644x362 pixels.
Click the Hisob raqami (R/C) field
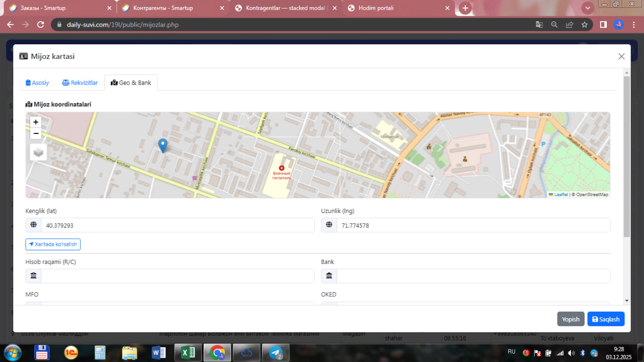tap(177, 276)
